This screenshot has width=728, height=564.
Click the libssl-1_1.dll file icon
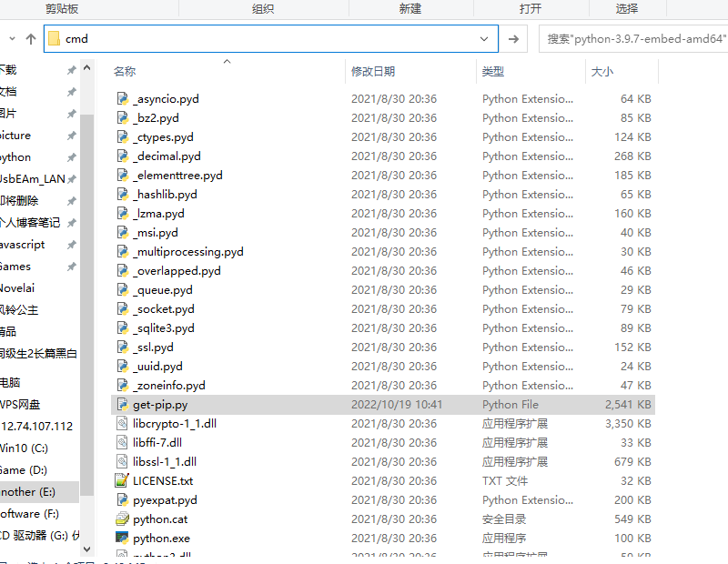pyautogui.click(x=122, y=461)
